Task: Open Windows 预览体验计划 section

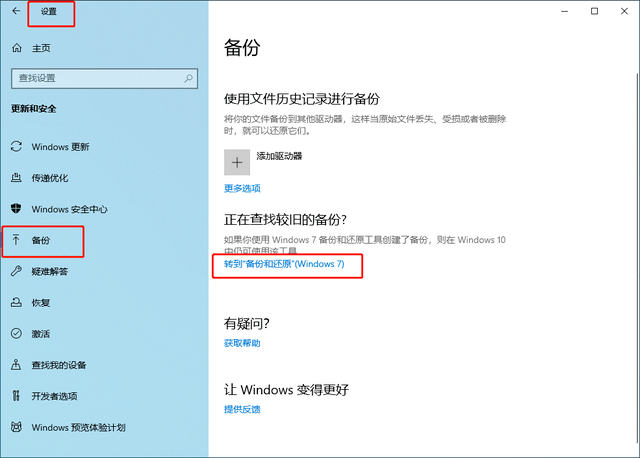Action: coord(78,427)
